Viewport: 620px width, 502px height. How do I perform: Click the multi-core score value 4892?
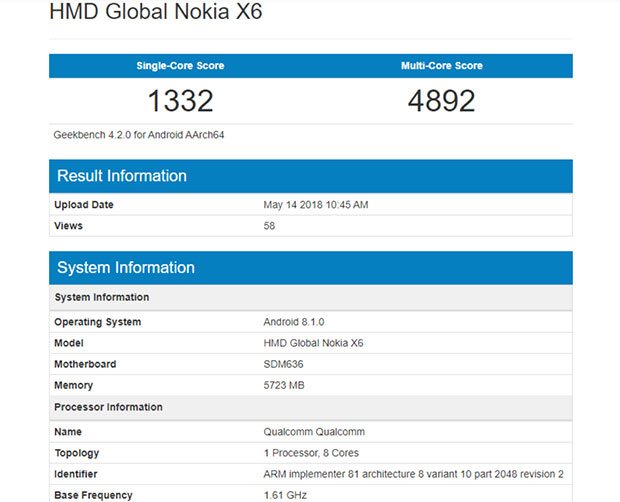(x=441, y=101)
